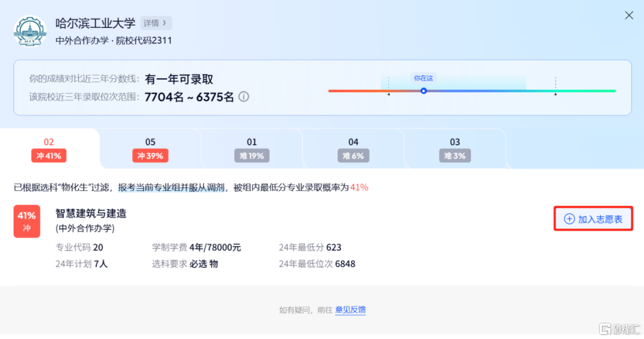Click the 41% 冲 probability badge
The width and height of the screenshot is (644, 339).
27,221
